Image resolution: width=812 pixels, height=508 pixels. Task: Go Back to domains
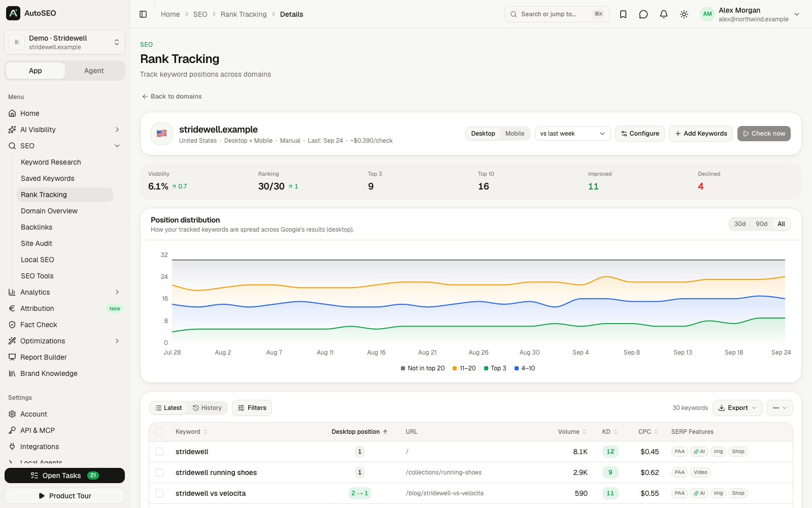tap(172, 97)
